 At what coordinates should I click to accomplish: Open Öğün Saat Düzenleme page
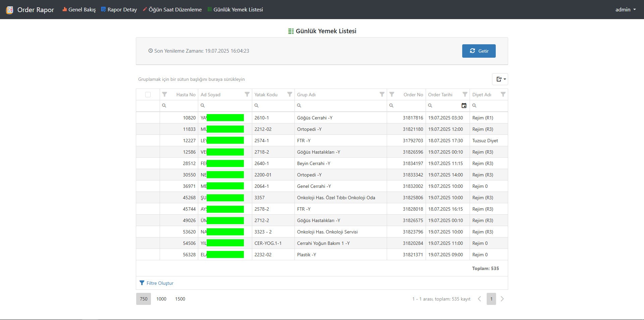click(172, 10)
